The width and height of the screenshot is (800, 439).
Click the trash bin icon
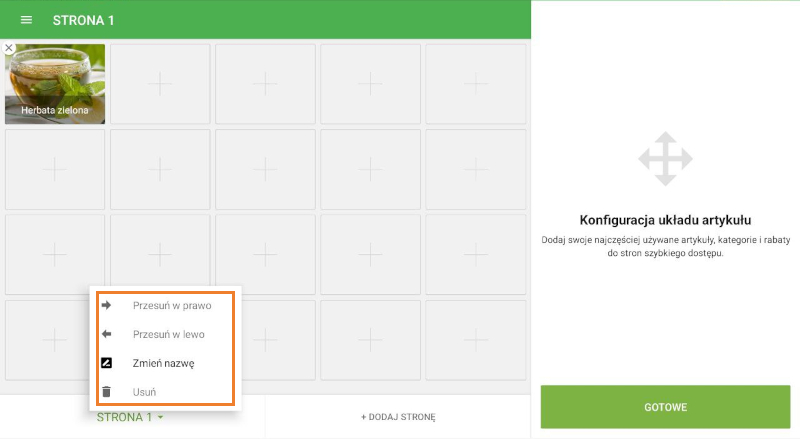click(107, 392)
